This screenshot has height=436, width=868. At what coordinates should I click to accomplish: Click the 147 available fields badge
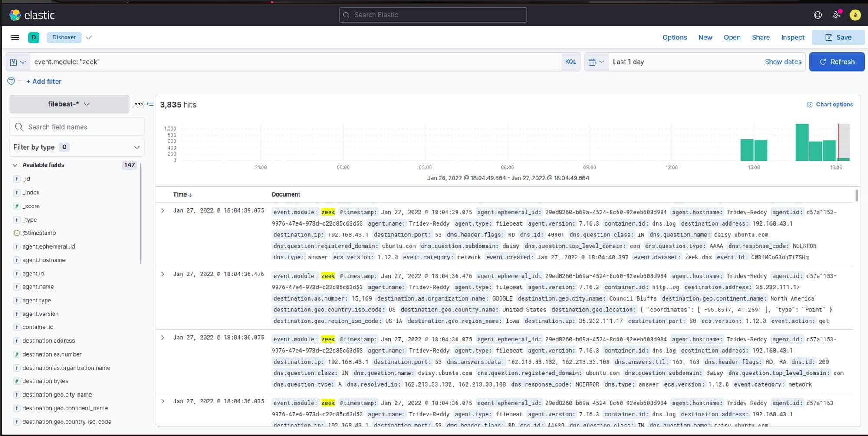[x=129, y=165]
